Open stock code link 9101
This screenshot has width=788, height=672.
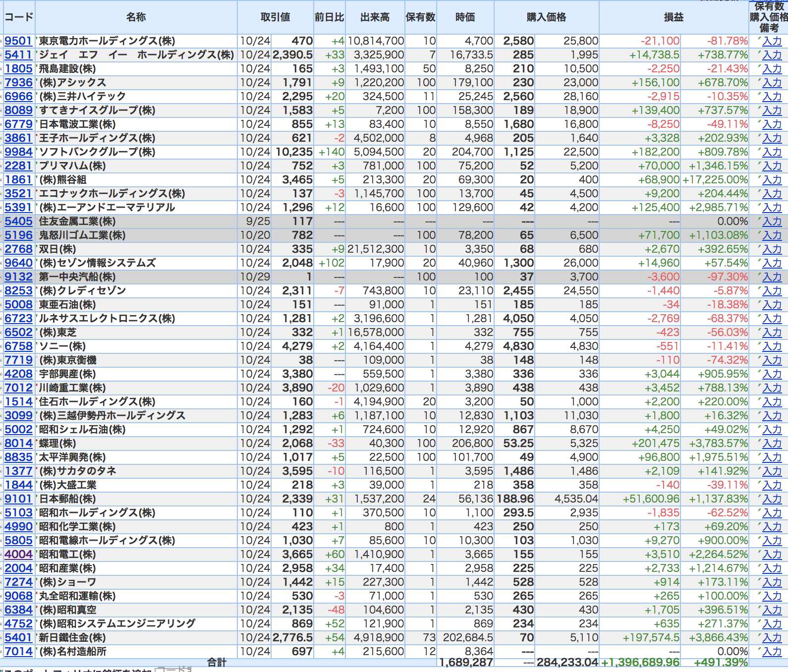coord(18,499)
